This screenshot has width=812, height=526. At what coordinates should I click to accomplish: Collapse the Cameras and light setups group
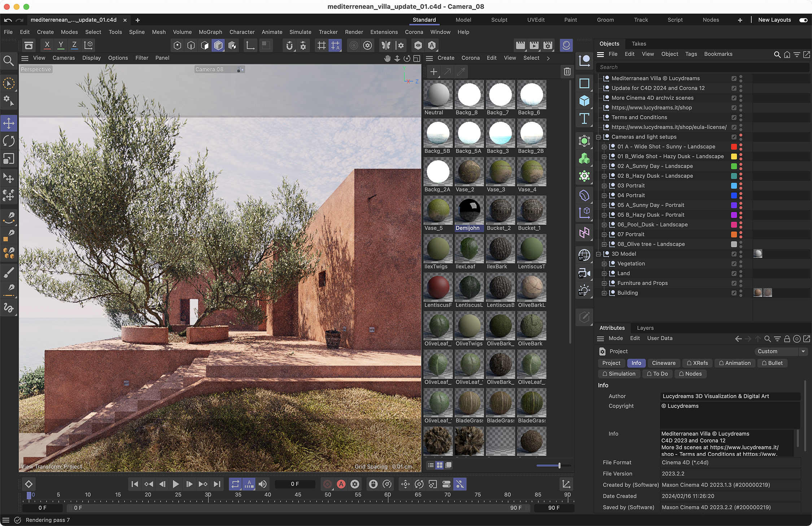point(598,137)
